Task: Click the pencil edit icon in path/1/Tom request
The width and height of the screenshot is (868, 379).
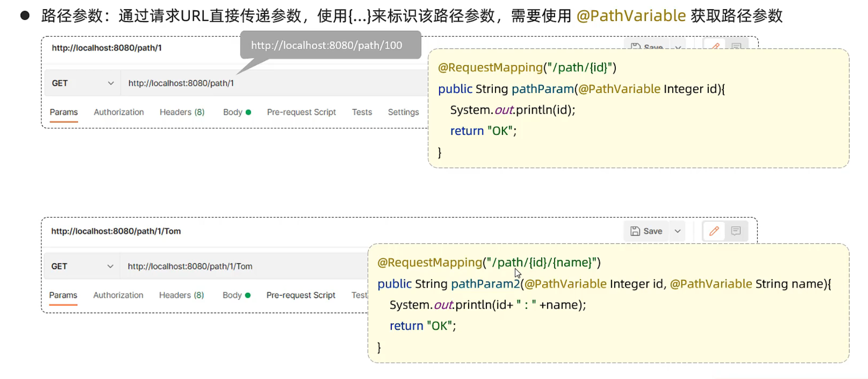Action: pos(714,231)
